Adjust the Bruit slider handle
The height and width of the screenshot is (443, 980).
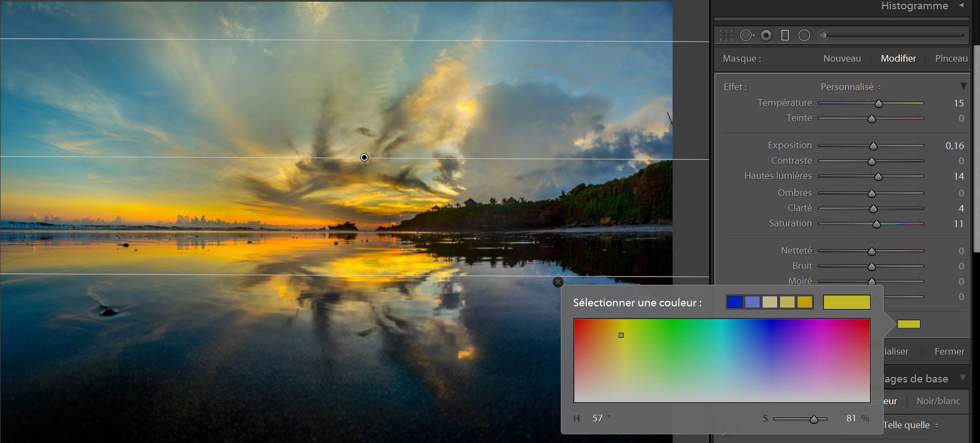coord(872,266)
